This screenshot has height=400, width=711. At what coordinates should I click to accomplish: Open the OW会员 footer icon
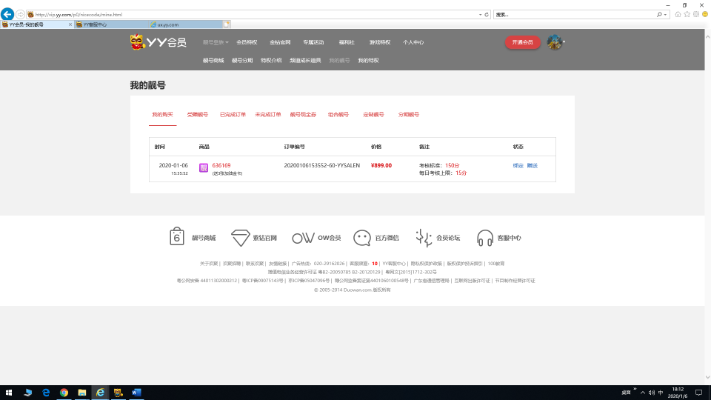point(304,237)
